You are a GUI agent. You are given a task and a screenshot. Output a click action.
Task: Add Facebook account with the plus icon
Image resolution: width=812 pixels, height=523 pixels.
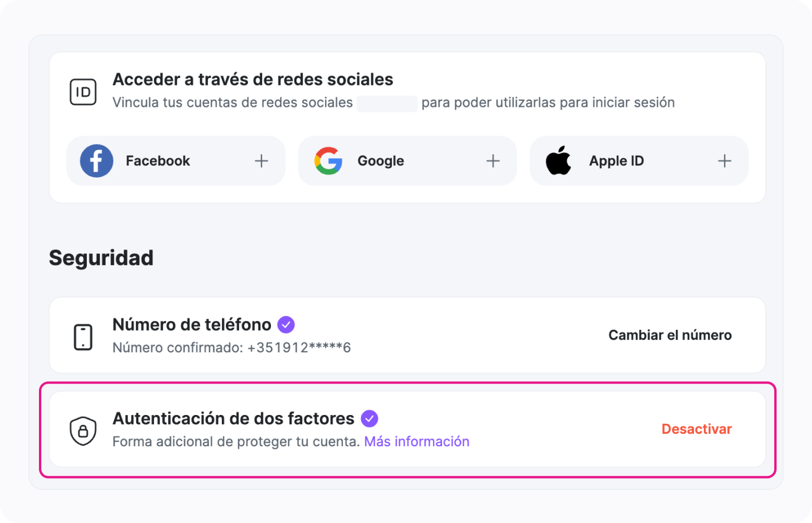pos(261,161)
